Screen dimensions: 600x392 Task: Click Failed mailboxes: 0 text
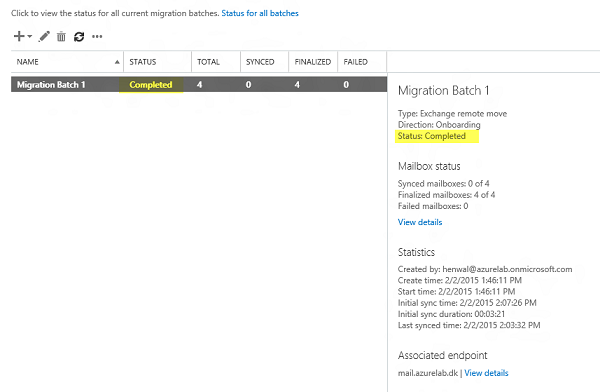[433, 206]
